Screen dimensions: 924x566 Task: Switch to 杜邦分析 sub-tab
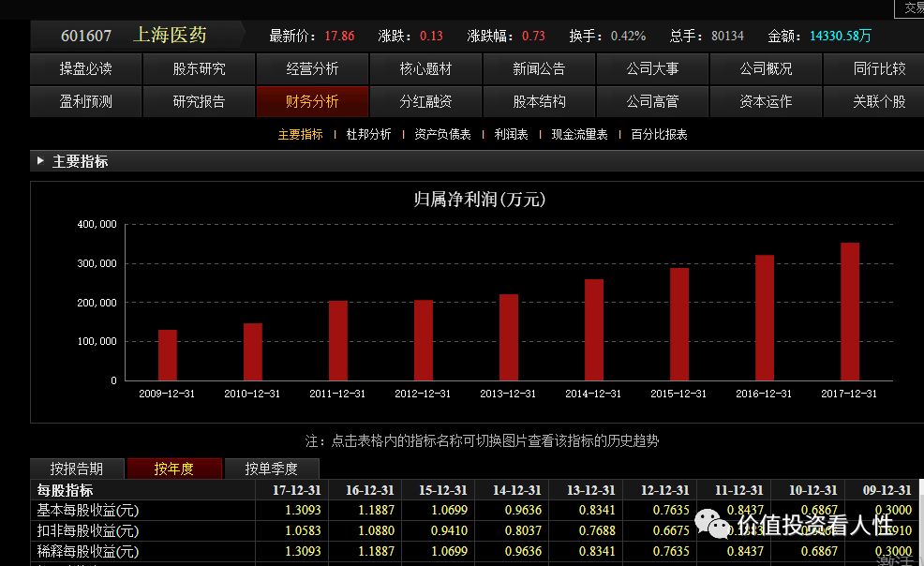click(369, 134)
